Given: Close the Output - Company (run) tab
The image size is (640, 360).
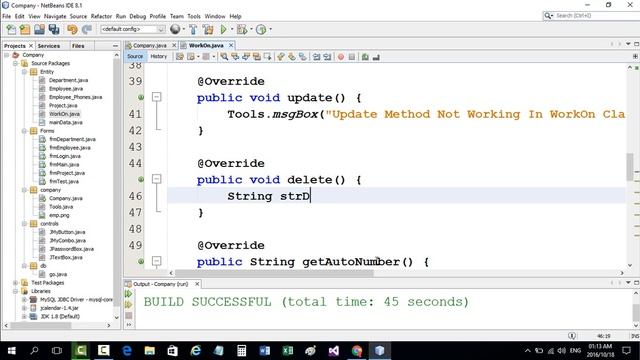Looking at the screenshot, I should point(197,284).
